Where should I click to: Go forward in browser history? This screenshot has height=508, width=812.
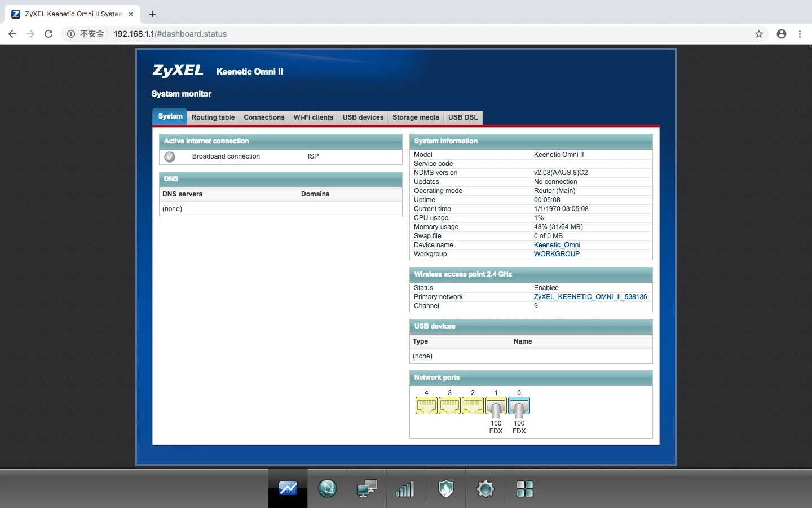pyautogui.click(x=30, y=34)
